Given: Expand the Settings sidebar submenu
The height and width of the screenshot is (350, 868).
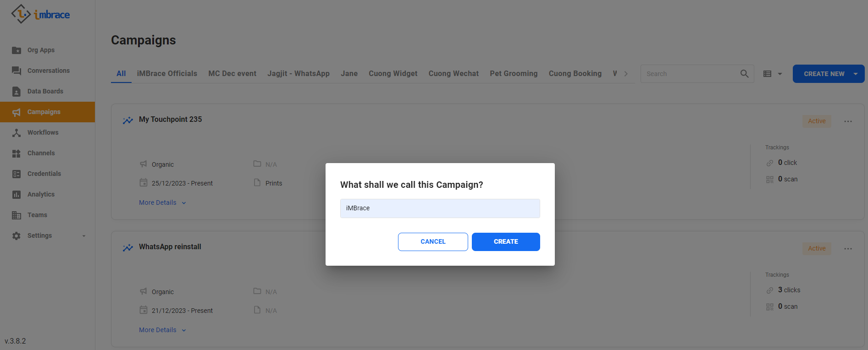Looking at the screenshot, I should tap(83, 236).
